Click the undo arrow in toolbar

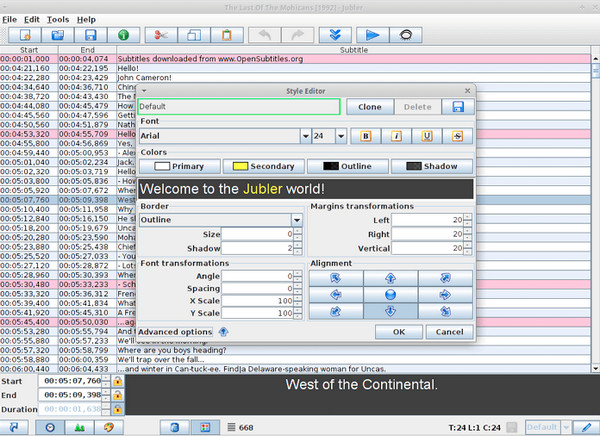click(x=264, y=35)
